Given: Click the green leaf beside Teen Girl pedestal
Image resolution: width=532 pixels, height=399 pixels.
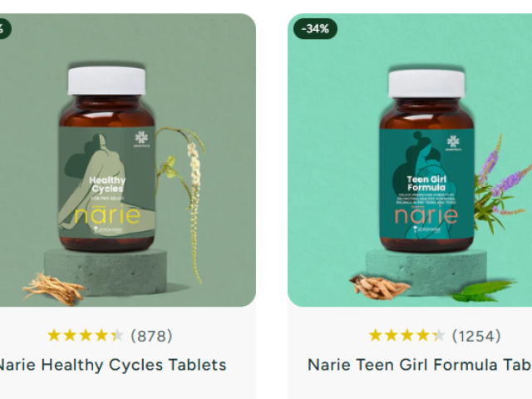Looking at the screenshot, I should click(483, 292).
